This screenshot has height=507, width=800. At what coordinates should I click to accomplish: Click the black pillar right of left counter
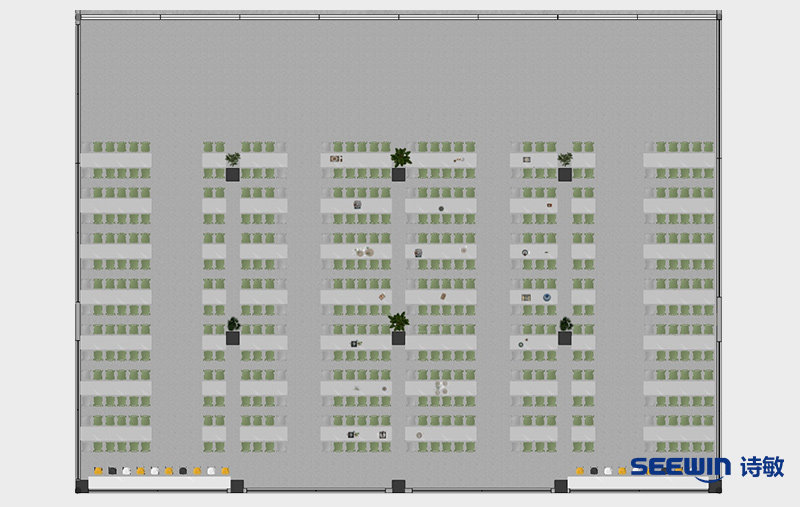pos(237,486)
